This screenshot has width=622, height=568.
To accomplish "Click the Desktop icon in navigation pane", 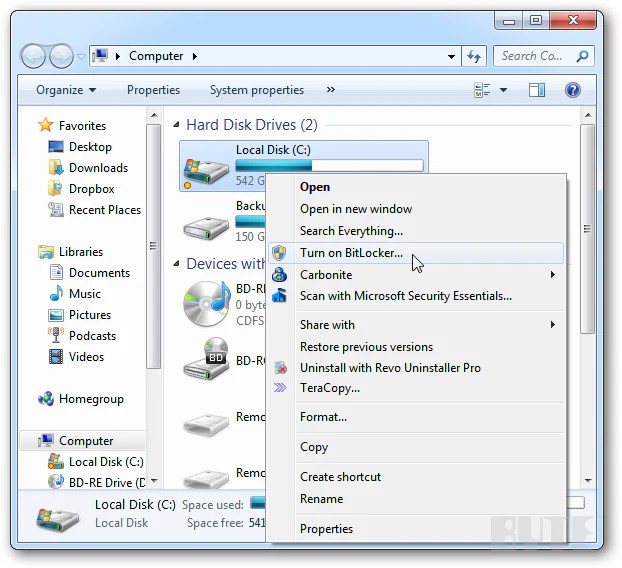I will [x=56, y=146].
